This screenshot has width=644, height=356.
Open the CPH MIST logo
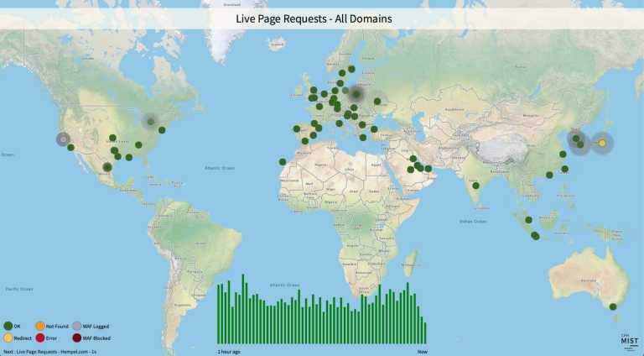pyautogui.click(x=629, y=342)
